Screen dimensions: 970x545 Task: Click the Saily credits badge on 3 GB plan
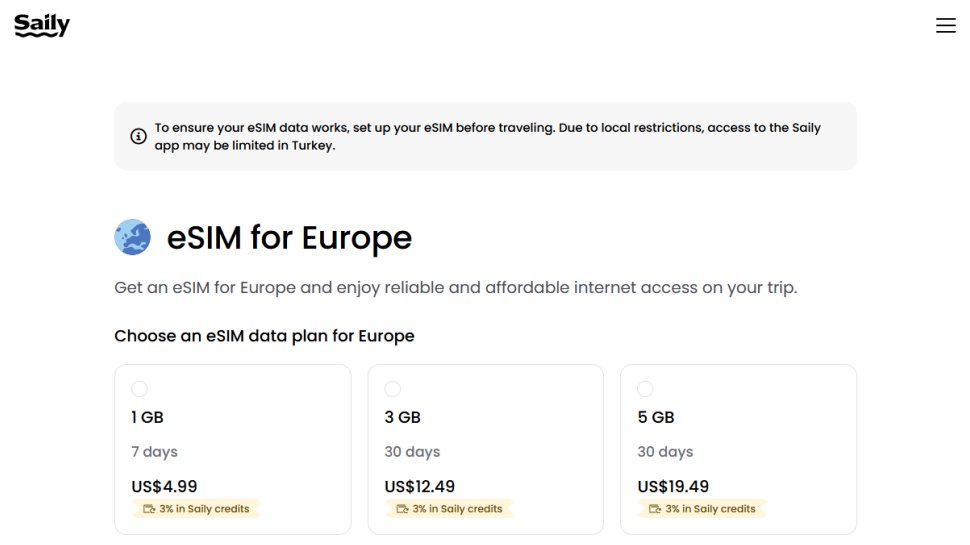[450, 509]
